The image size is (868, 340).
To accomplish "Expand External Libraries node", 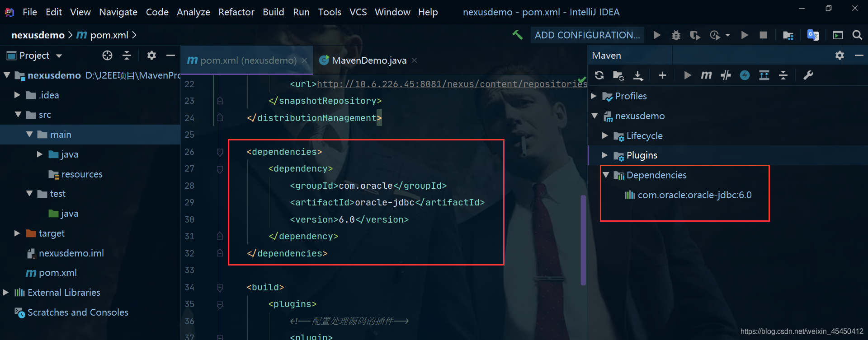I will pos(6,292).
